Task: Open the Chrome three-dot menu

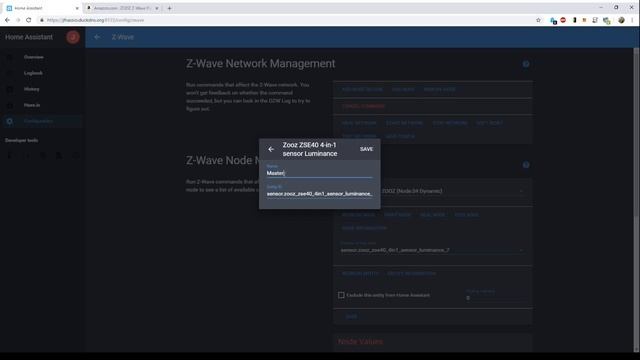Action: click(x=632, y=20)
